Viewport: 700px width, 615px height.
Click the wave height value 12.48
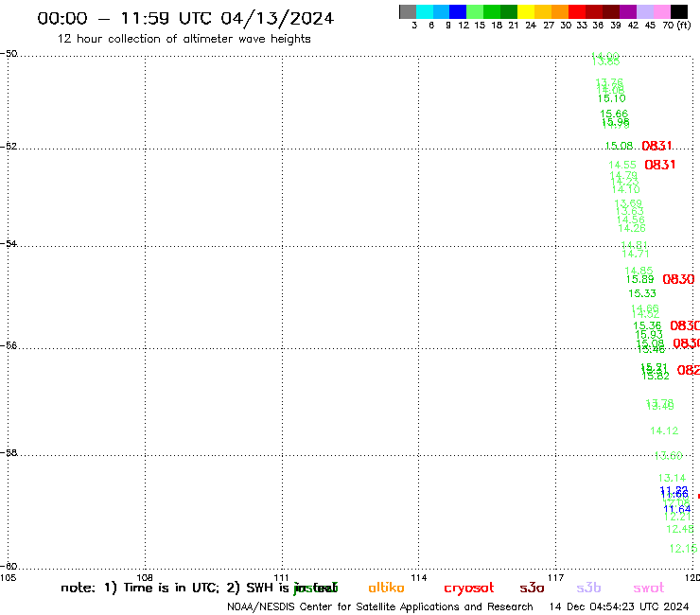[680, 529]
